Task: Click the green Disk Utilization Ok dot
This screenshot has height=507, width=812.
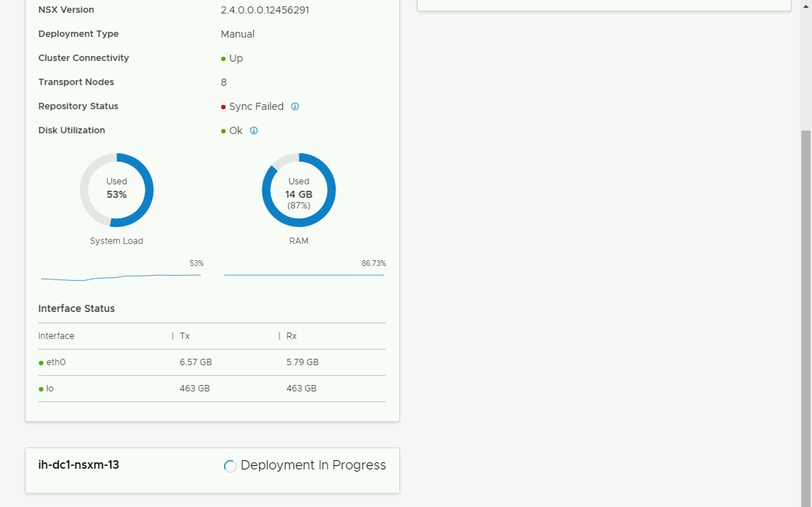Action: [223, 131]
